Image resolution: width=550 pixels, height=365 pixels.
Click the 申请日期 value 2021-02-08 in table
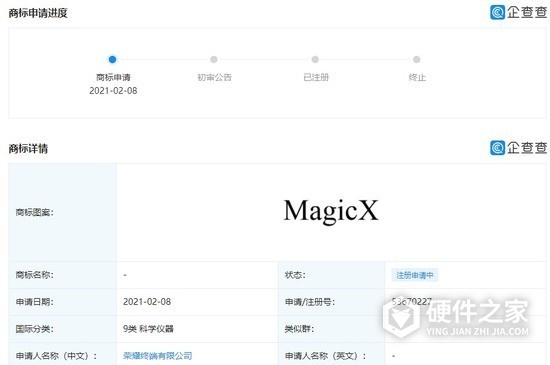147,302
